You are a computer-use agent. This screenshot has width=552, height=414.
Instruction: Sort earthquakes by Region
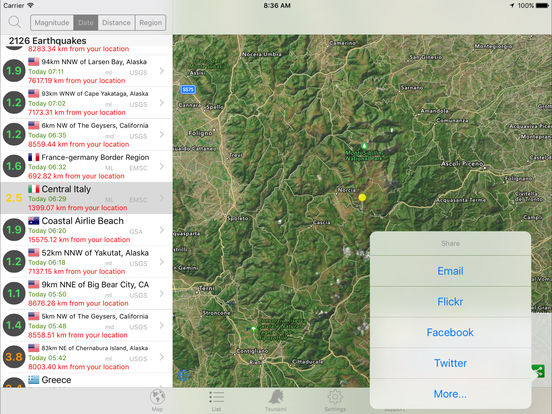point(150,23)
